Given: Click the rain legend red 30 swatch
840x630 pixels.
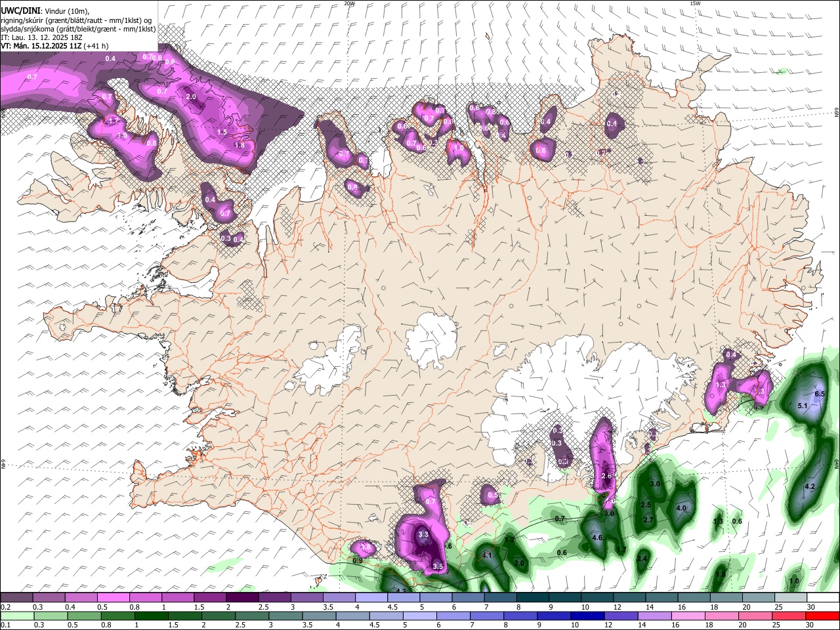Looking at the screenshot, I should tap(823, 616).
